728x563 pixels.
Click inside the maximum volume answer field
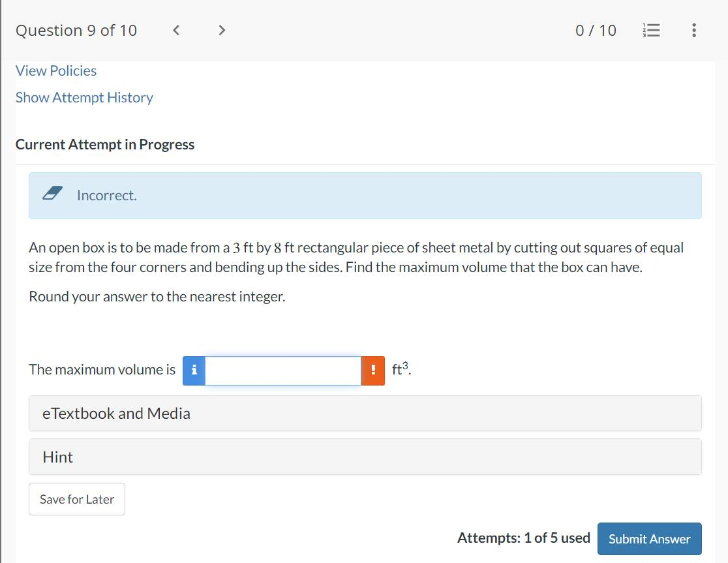[283, 370]
